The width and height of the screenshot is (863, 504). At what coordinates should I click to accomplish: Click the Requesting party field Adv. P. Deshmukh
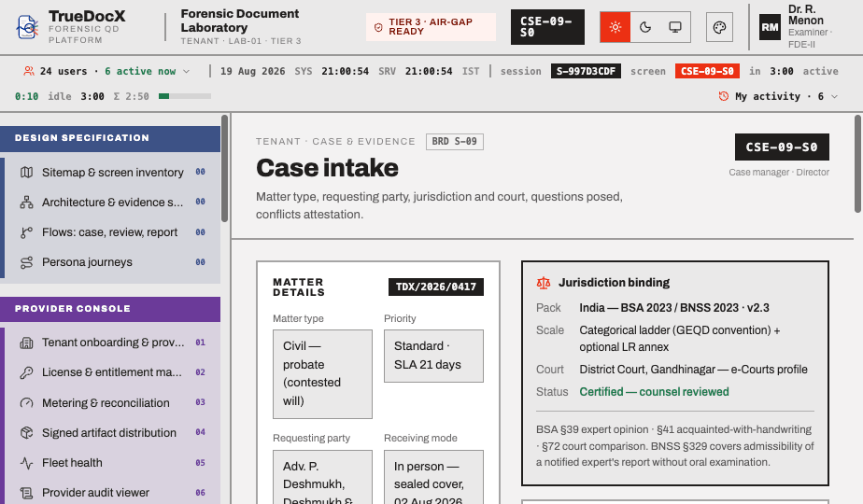[322, 478]
